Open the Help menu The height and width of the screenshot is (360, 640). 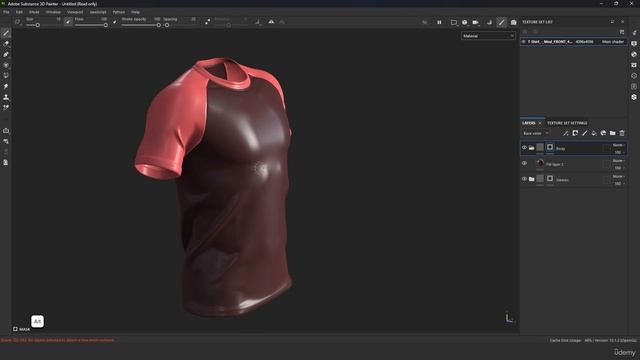pyautogui.click(x=136, y=12)
